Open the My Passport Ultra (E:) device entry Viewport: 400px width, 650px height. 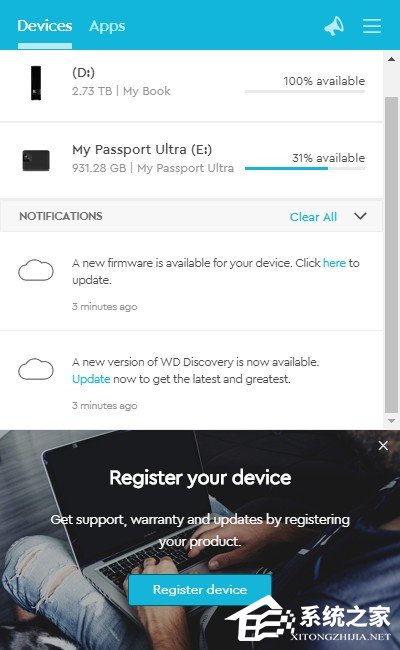click(x=192, y=160)
